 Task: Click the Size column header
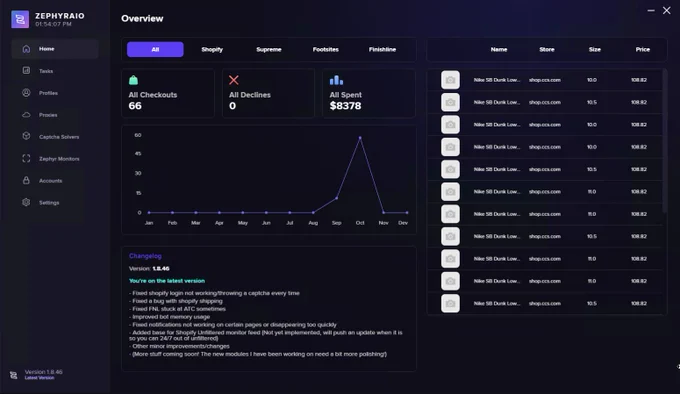click(x=595, y=49)
